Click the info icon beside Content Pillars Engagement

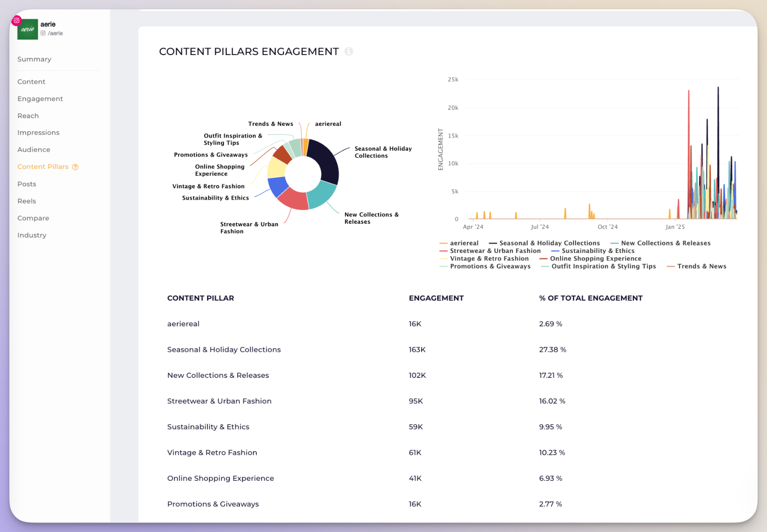(x=349, y=51)
